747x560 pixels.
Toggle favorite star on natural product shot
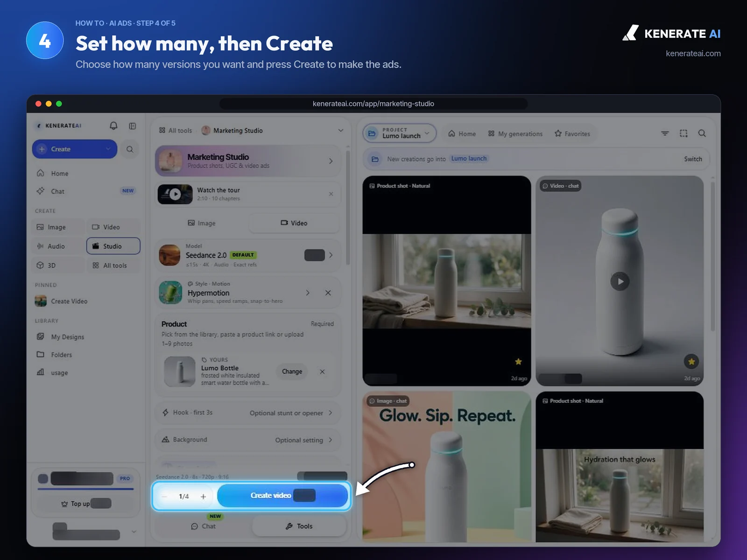coord(518,362)
